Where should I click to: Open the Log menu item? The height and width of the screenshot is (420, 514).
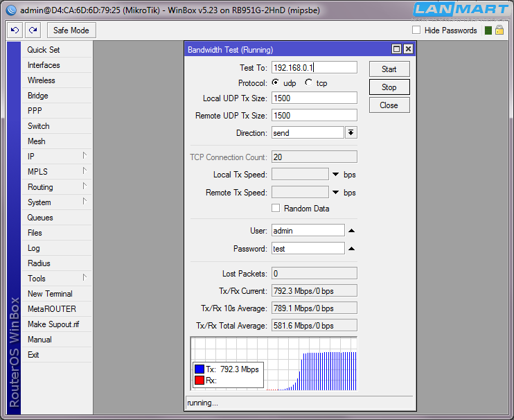coord(56,248)
